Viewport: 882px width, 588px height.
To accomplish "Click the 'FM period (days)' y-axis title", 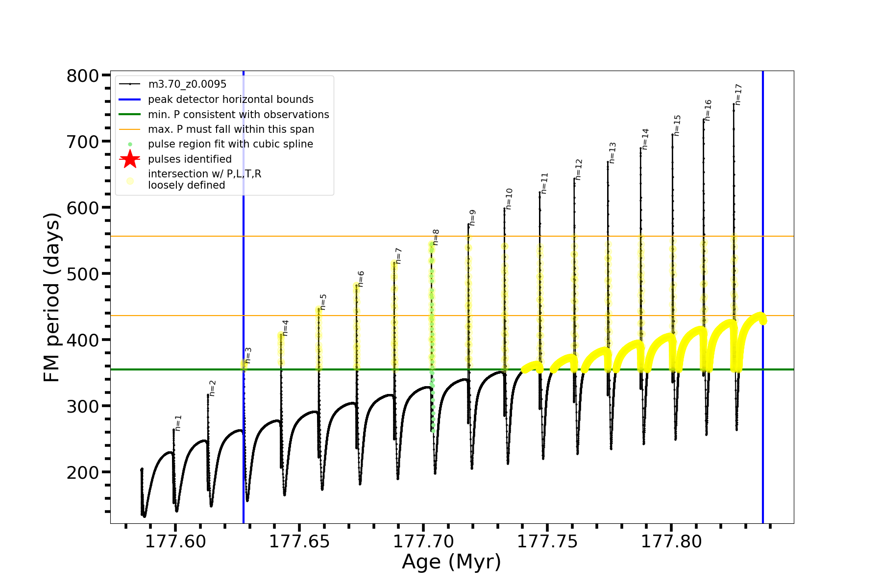I will pos(51,297).
